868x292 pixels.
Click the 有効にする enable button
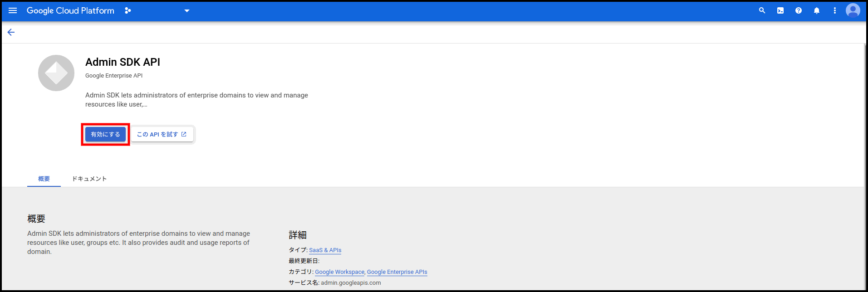[x=105, y=134]
